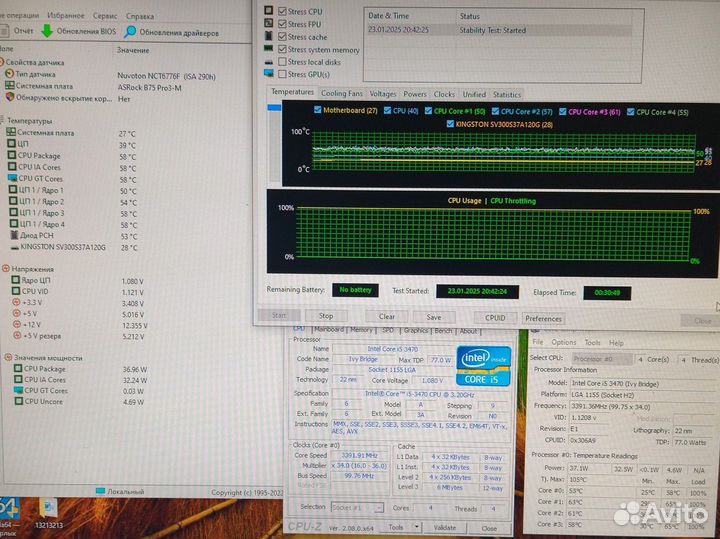This screenshot has height=539, width=720.
Task: Select the CPU VID 1.121 V row
Action: (76, 292)
